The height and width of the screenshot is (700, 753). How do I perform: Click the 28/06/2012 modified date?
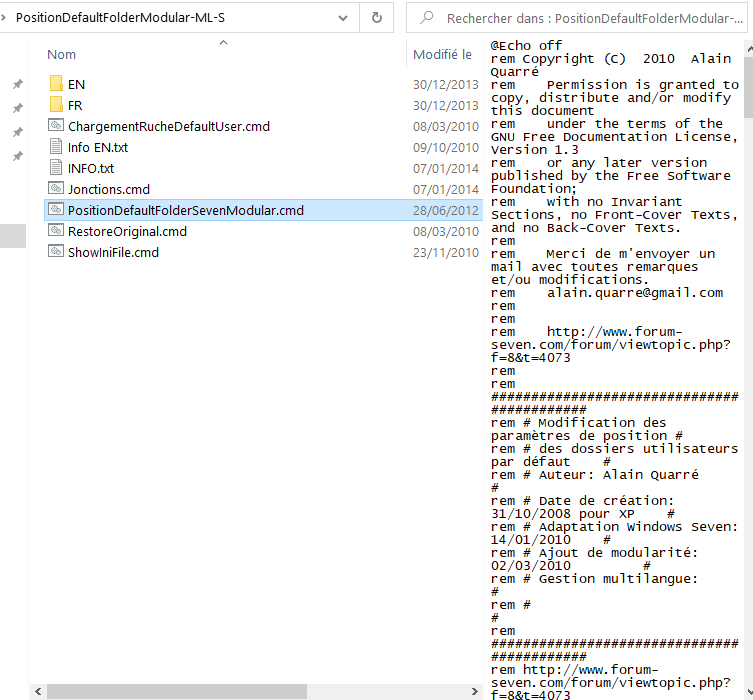coord(446,210)
